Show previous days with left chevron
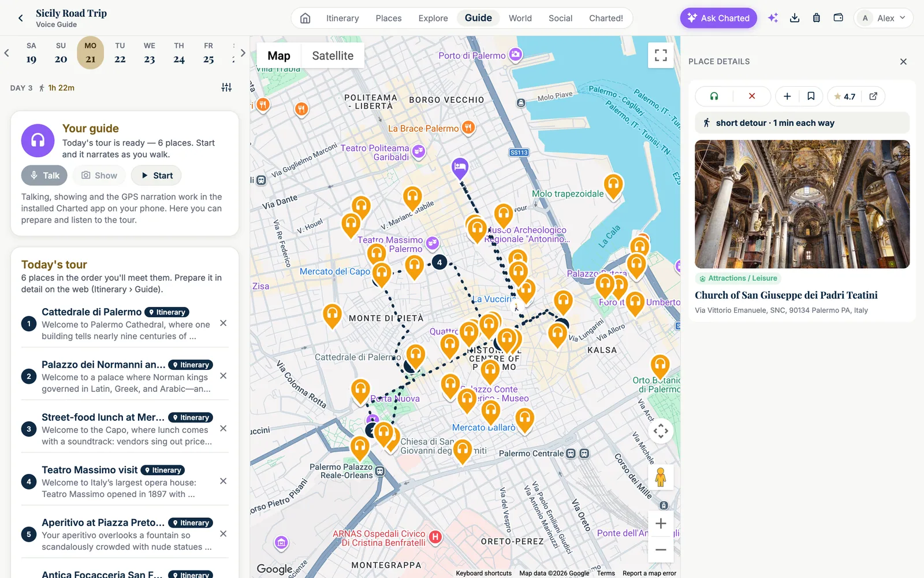The height and width of the screenshot is (578, 924). click(x=7, y=53)
